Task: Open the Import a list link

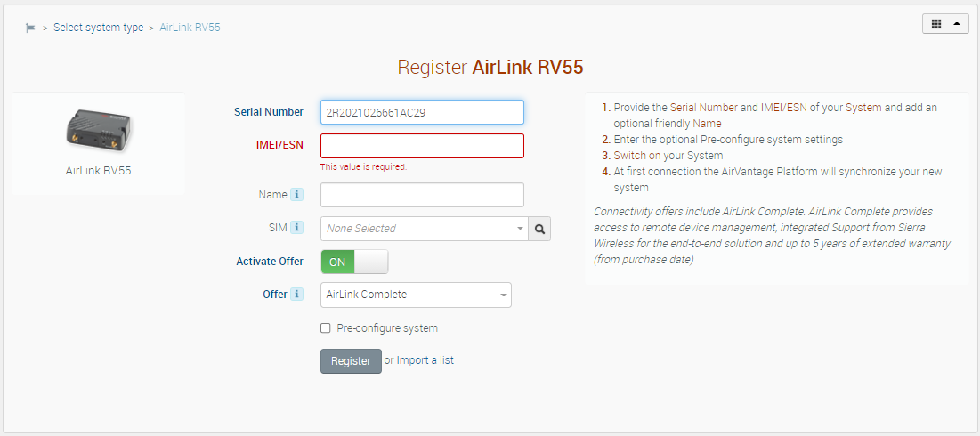Action: (x=425, y=360)
